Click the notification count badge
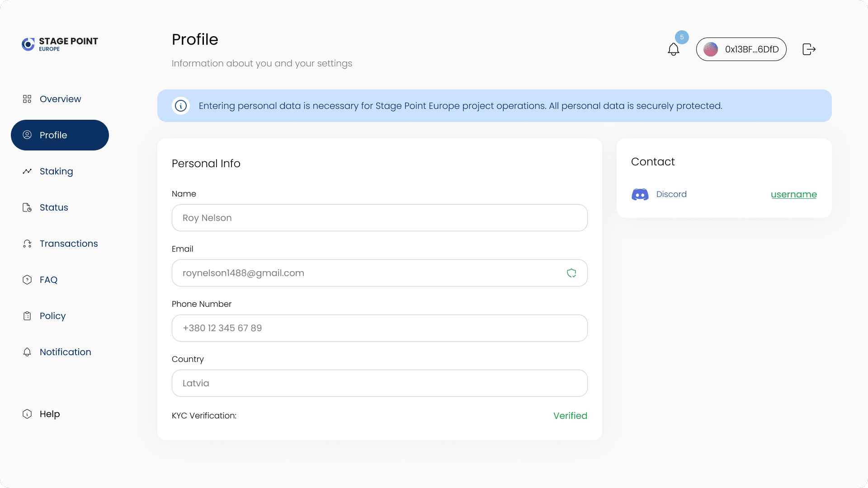 (x=682, y=38)
